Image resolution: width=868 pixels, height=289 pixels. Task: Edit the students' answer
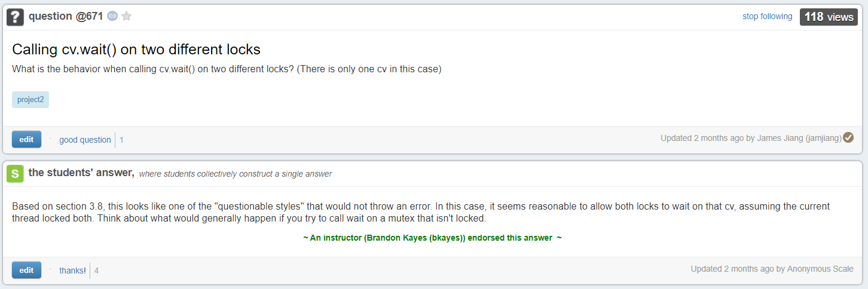pyautogui.click(x=26, y=270)
